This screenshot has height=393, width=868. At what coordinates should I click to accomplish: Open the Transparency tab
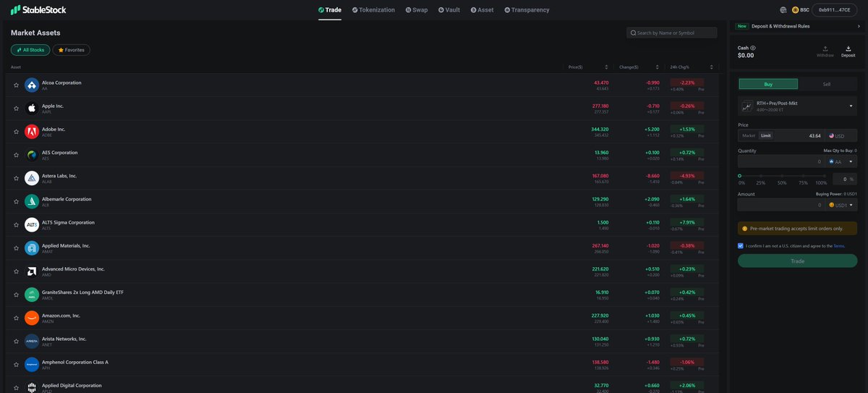click(x=527, y=10)
